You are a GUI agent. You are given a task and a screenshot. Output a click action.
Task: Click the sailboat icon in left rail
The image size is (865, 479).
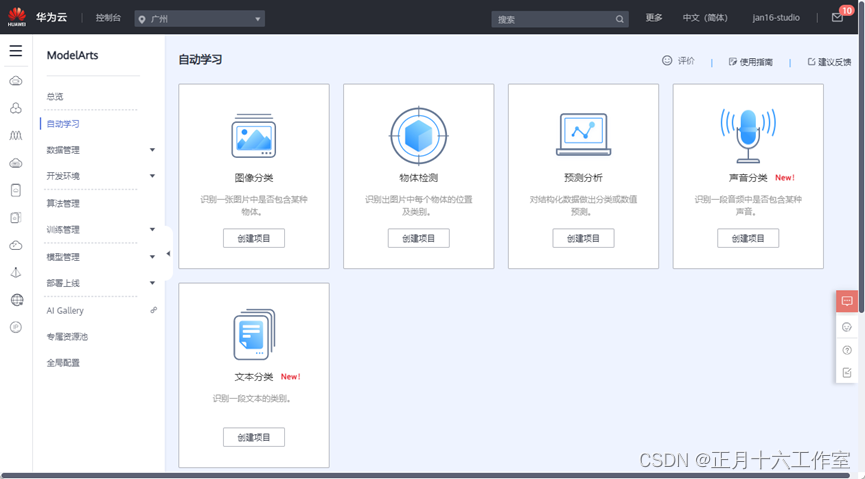(16, 272)
